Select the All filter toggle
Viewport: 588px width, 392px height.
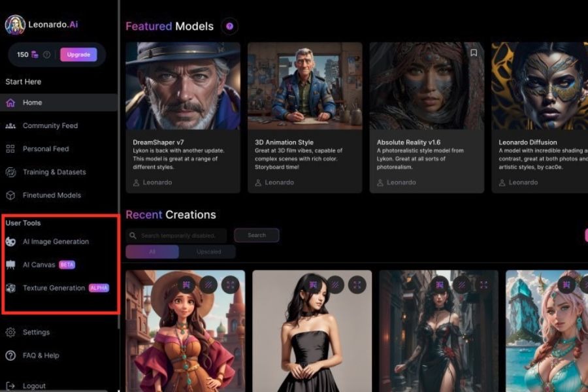[152, 252]
